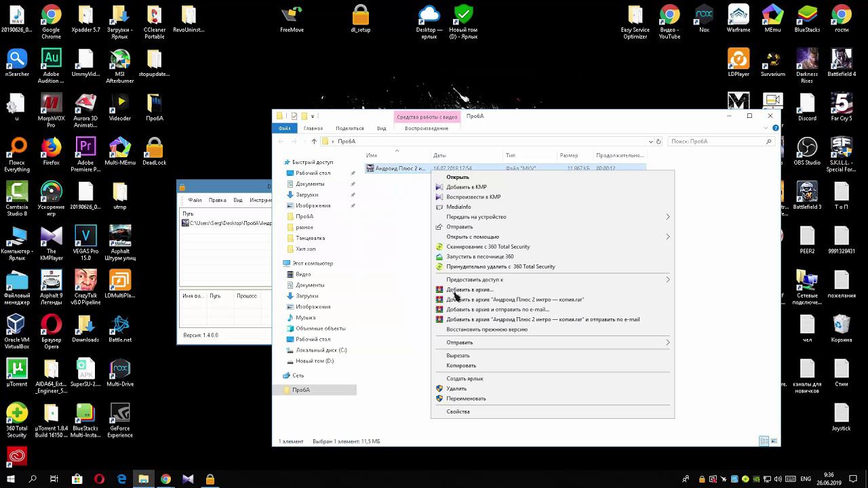Open Microsoft Edge from the taskbar
Image resolution: width=868 pixels, height=488 pixels.
(122, 479)
